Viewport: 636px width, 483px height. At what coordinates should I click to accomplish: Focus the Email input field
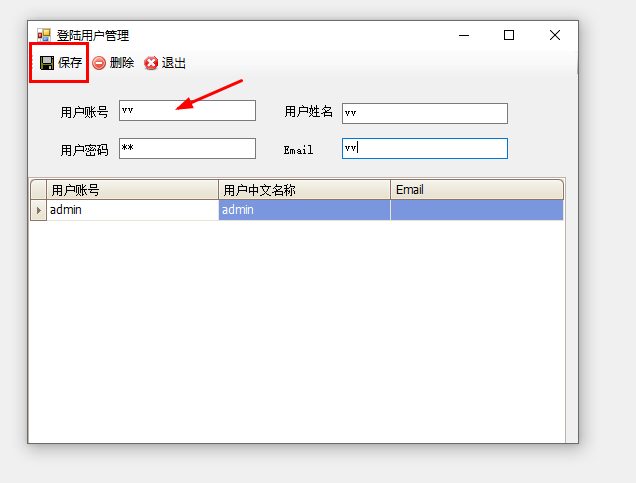pyautogui.click(x=425, y=148)
